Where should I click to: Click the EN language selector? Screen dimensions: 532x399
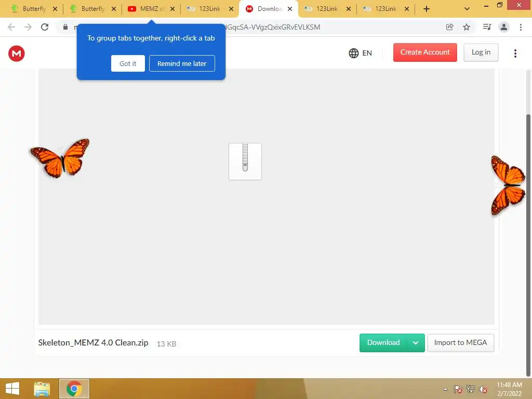click(367, 53)
